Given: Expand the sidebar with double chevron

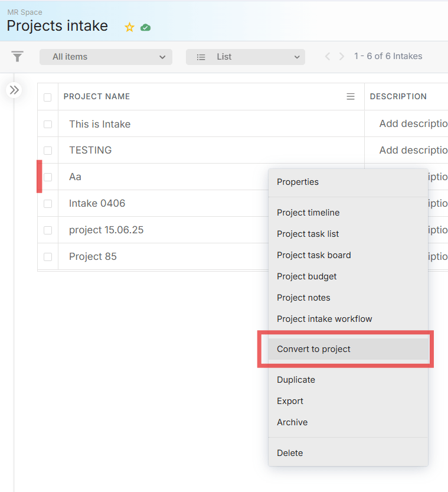Looking at the screenshot, I should coord(14,90).
